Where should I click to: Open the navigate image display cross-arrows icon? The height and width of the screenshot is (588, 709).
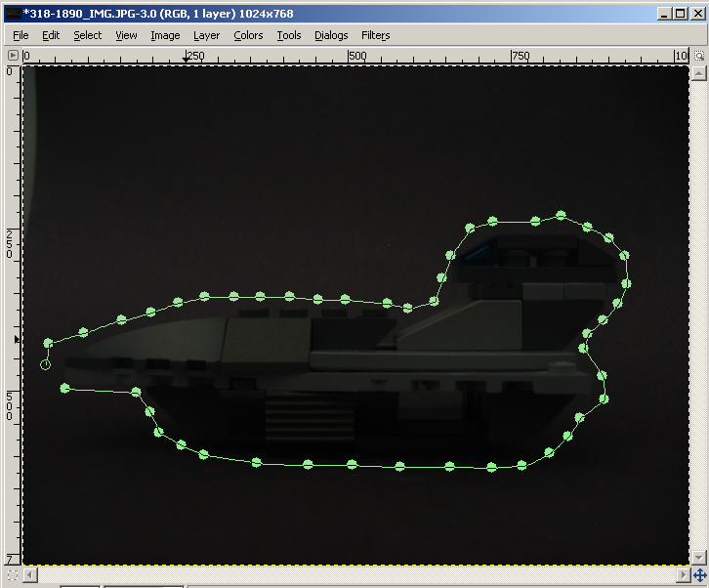[x=699, y=575]
